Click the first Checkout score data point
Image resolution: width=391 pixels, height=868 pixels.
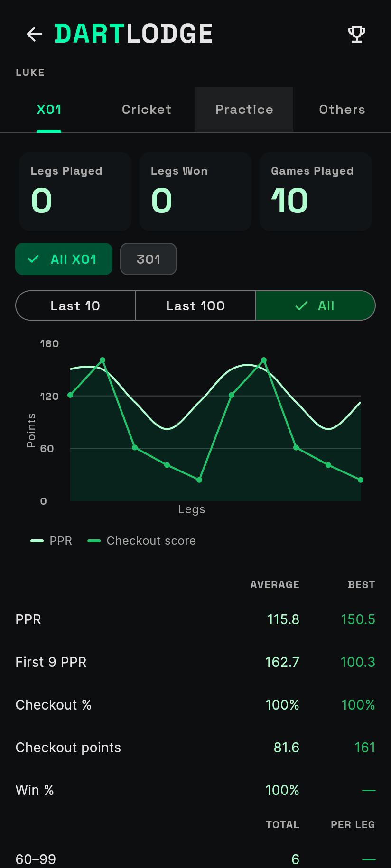click(x=70, y=395)
